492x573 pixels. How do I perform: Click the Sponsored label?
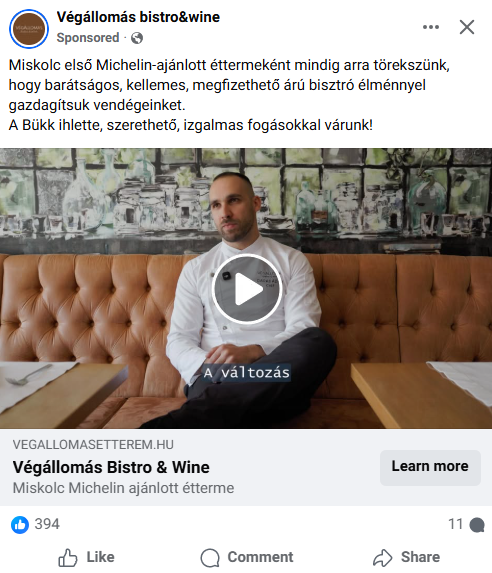(x=88, y=38)
